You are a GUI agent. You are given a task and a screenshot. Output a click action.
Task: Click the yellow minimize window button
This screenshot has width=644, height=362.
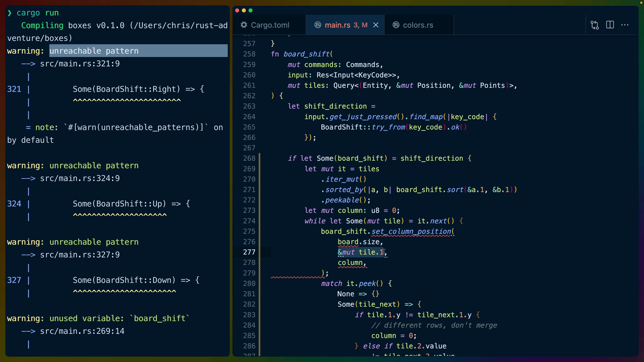(244, 10)
